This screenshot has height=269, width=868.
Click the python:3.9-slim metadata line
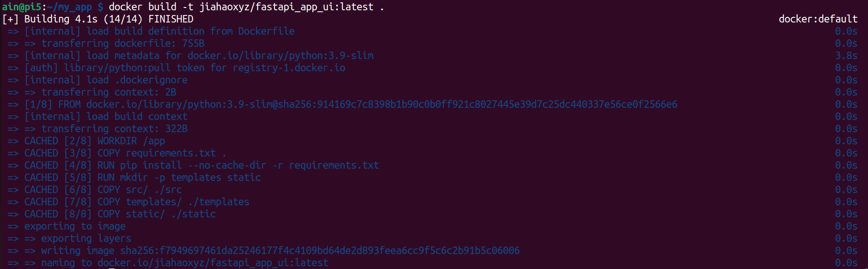point(199,56)
